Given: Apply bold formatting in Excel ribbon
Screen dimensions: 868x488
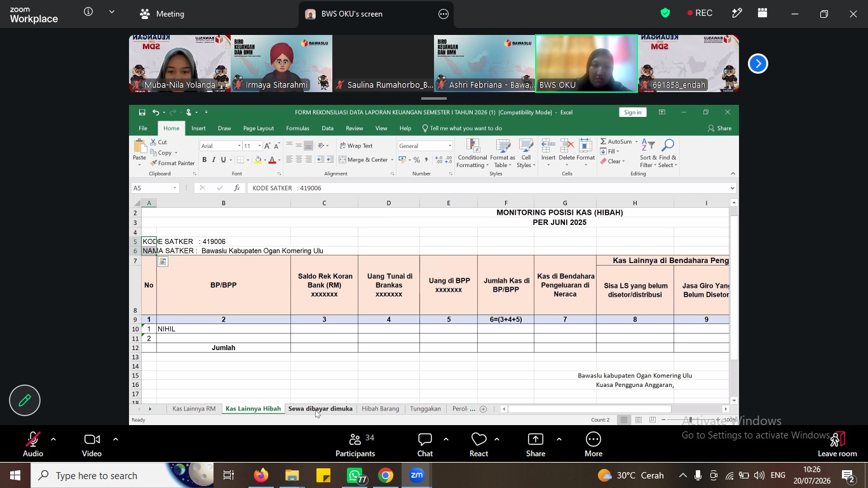Looking at the screenshot, I should pyautogui.click(x=204, y=160).
